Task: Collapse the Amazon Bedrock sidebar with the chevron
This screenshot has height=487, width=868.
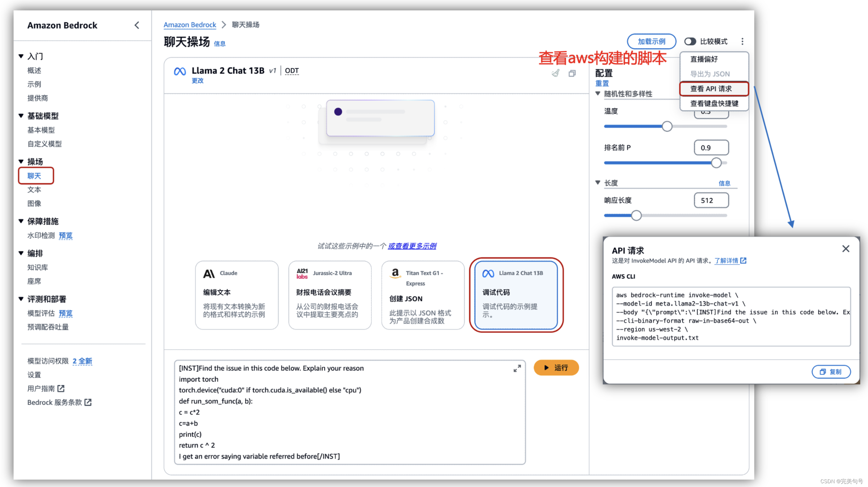Action: (x=137, y=25)
